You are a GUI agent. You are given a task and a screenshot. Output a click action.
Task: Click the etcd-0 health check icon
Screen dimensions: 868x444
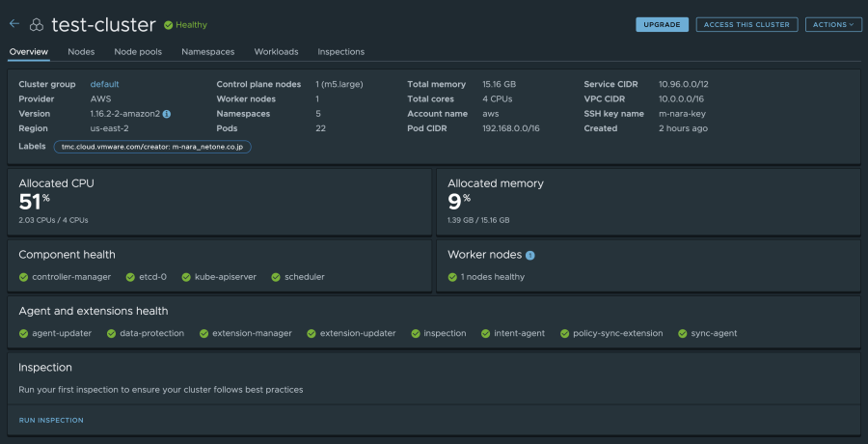130,277
